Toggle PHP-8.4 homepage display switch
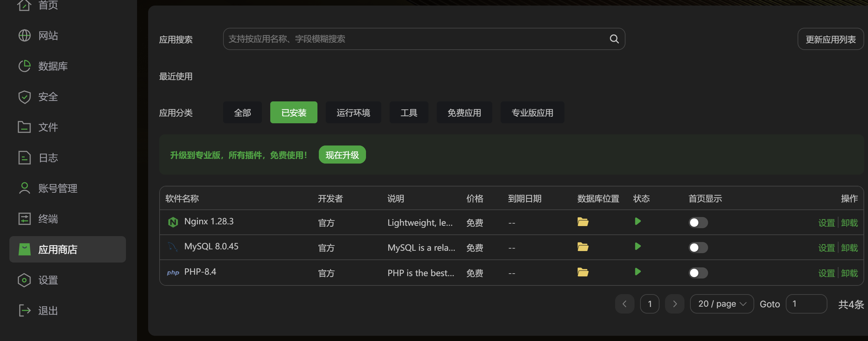Viewport: 868px width, 341px height. (698, 273)
